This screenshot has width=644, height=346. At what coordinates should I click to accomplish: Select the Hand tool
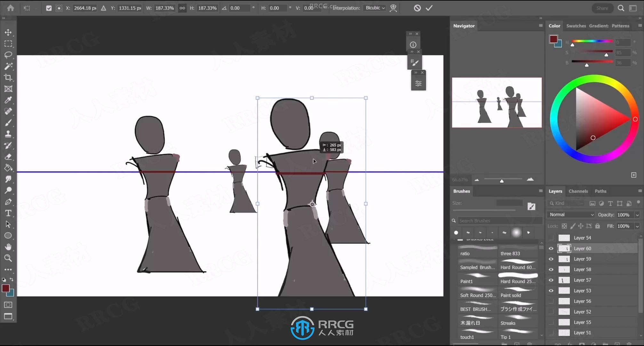point(8,247)
